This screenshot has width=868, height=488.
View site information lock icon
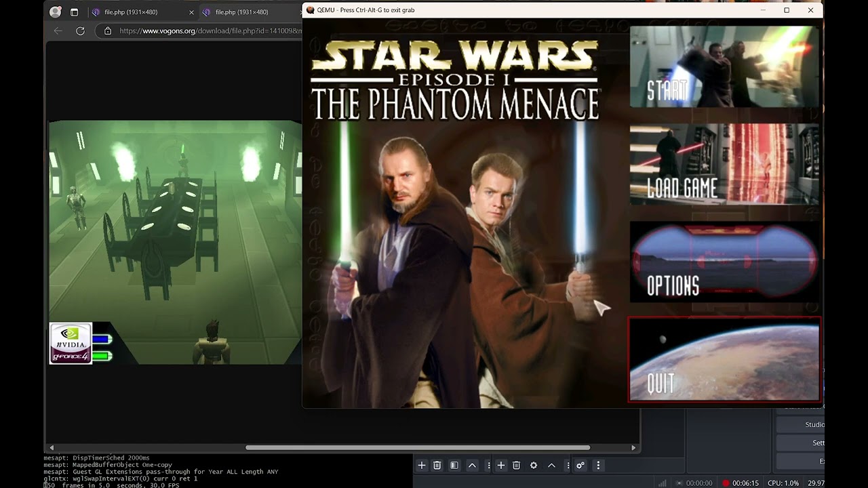pyautogui.click(x=108, y=30)
